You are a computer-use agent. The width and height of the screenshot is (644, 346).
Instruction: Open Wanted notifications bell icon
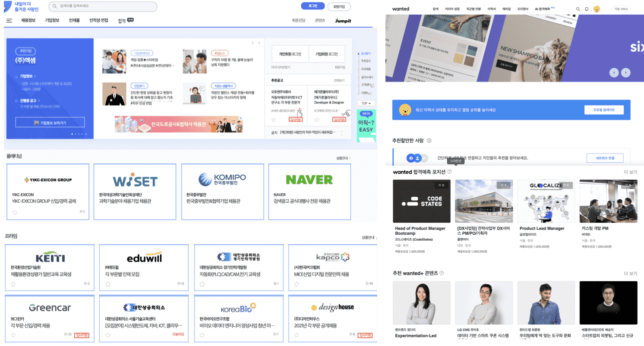tap(587, 9)
